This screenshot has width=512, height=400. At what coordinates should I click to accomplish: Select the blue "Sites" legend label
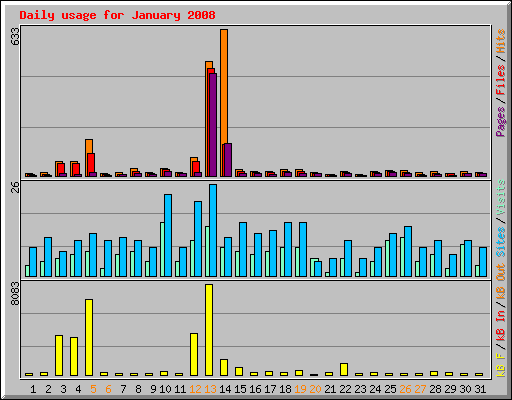(501, 242)
